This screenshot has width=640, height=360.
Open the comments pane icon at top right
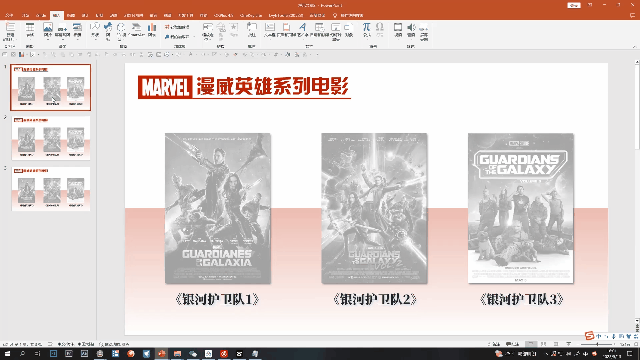pos(632,15)
